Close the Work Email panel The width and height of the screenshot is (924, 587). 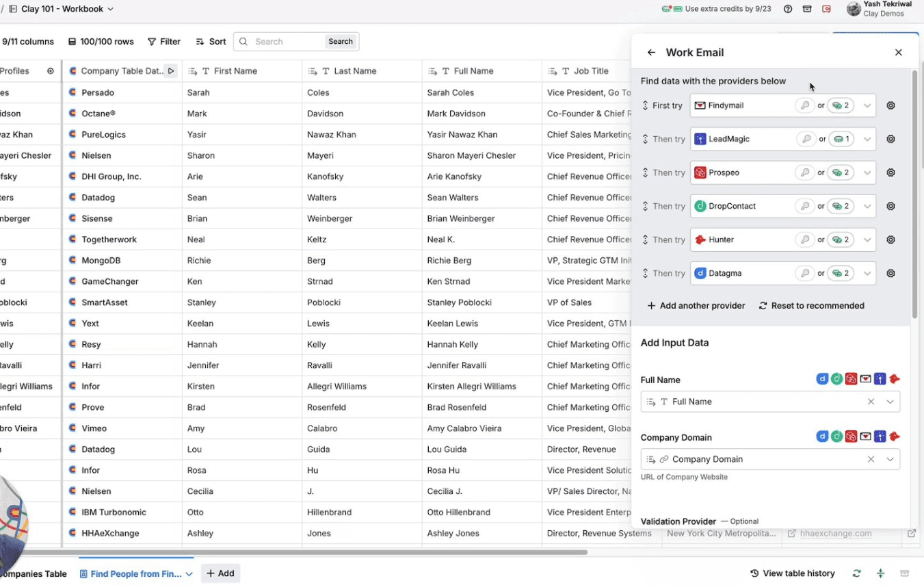[899, 53]
